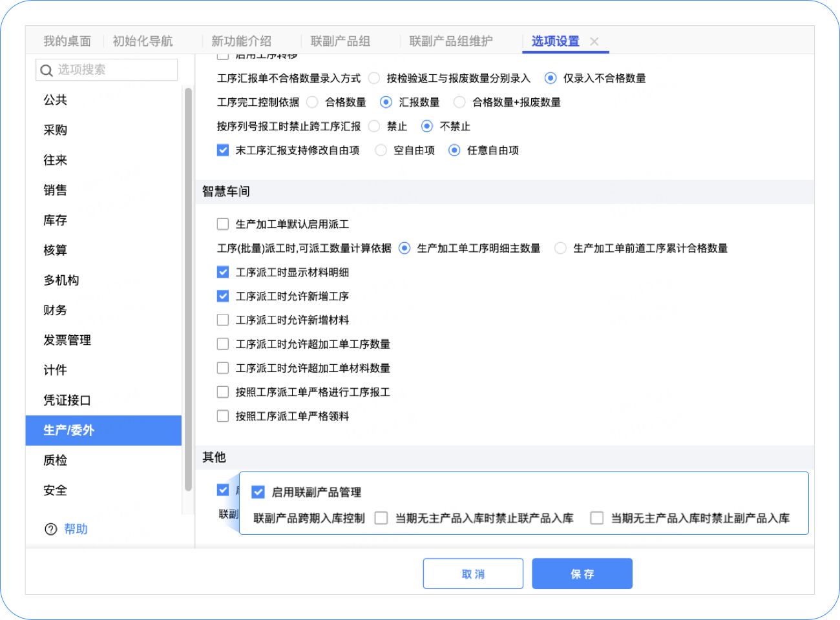Select 生产/委外 category
The width and height of the screenshot is (840, 620).
tap(103, 430)
